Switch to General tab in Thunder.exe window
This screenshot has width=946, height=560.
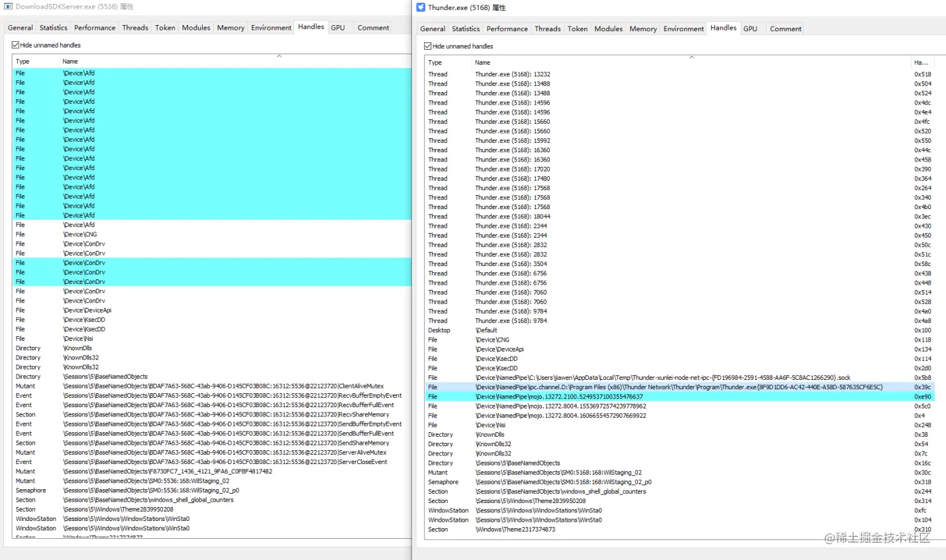(x=433, y=29)
